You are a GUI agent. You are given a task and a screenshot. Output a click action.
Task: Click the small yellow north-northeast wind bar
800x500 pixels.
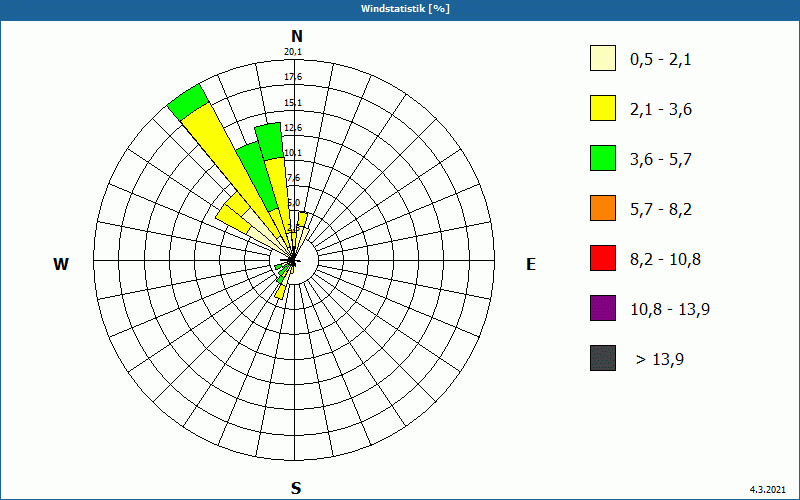[302, 219]
